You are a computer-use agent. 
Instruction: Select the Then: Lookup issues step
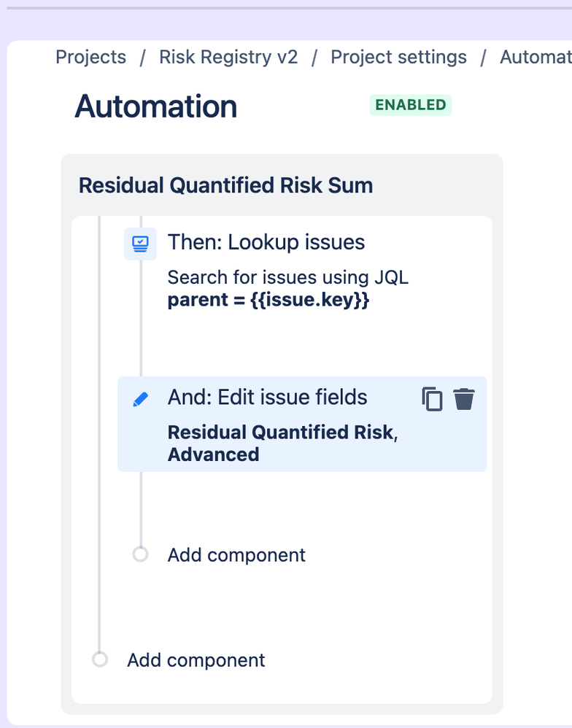(266, 242)
